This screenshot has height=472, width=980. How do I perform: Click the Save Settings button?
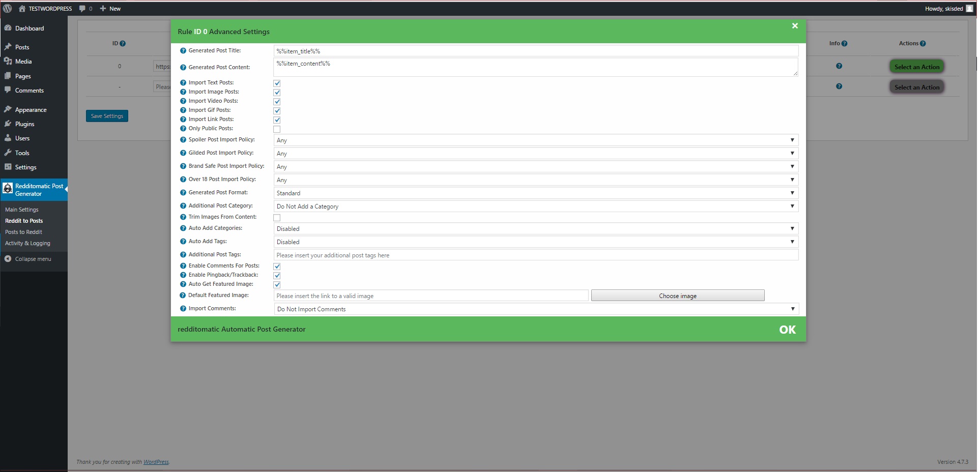[107, 116]
